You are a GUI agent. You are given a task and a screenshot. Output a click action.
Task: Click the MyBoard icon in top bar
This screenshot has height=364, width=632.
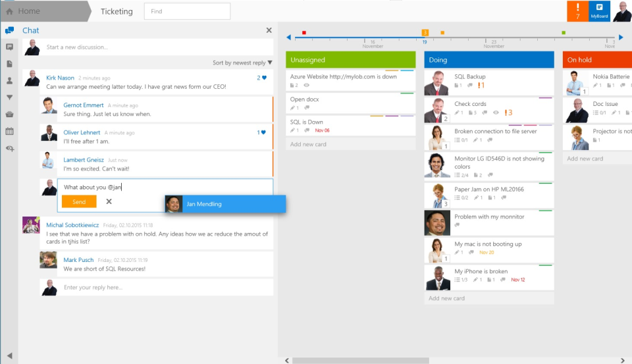[x=599, y=11]
